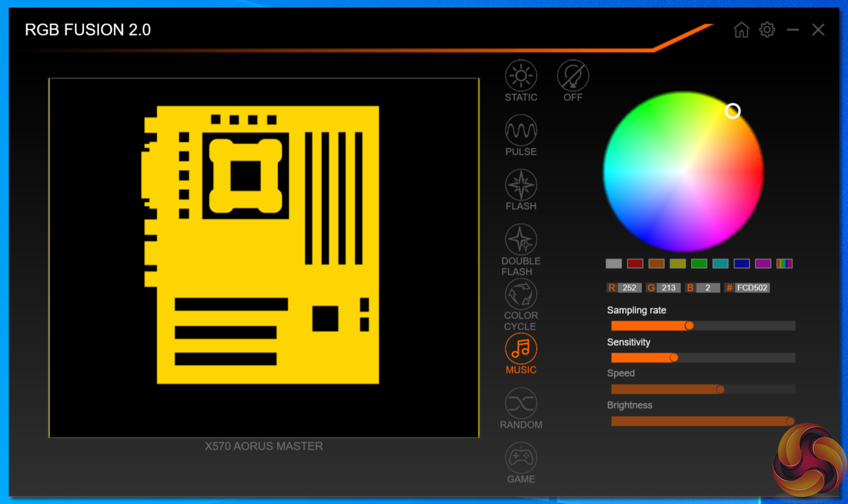Viewport: 848px width, 504px height.
Task: Focus the G value field showing 213
Action: (x=668, y=288)
